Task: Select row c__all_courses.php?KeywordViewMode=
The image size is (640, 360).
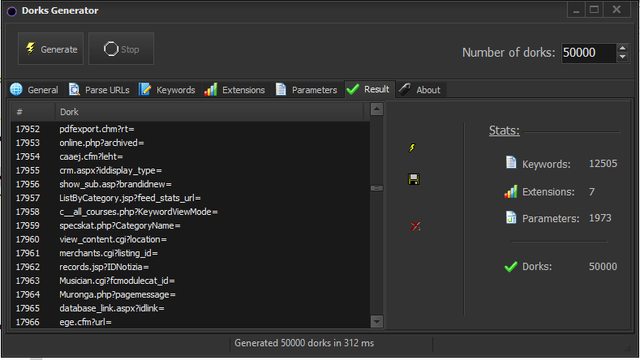Action: 190,212
